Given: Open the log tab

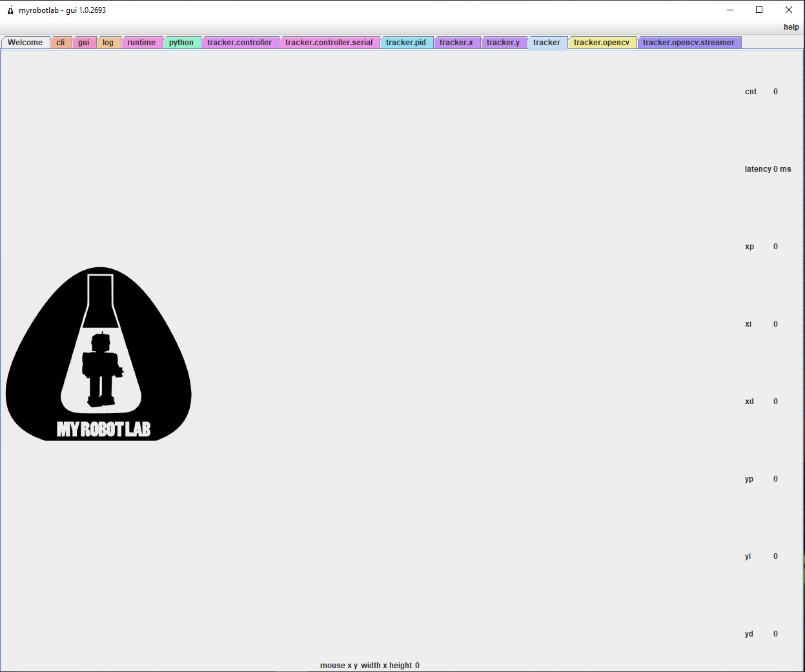Looking at the screenshot, I should pyautogui.click(x=108, y=43).
